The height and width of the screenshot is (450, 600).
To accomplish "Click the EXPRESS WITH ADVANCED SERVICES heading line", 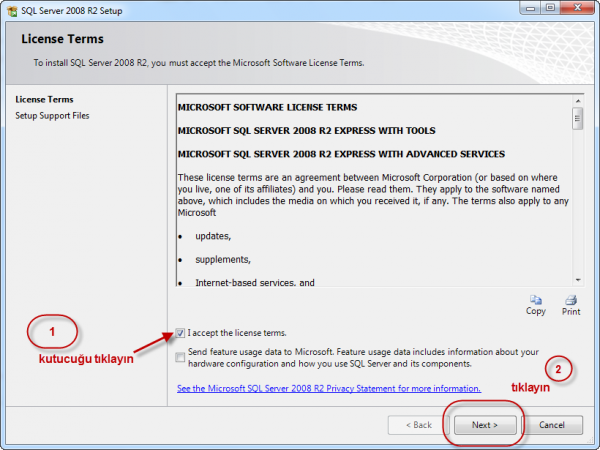I will point(341,154).
